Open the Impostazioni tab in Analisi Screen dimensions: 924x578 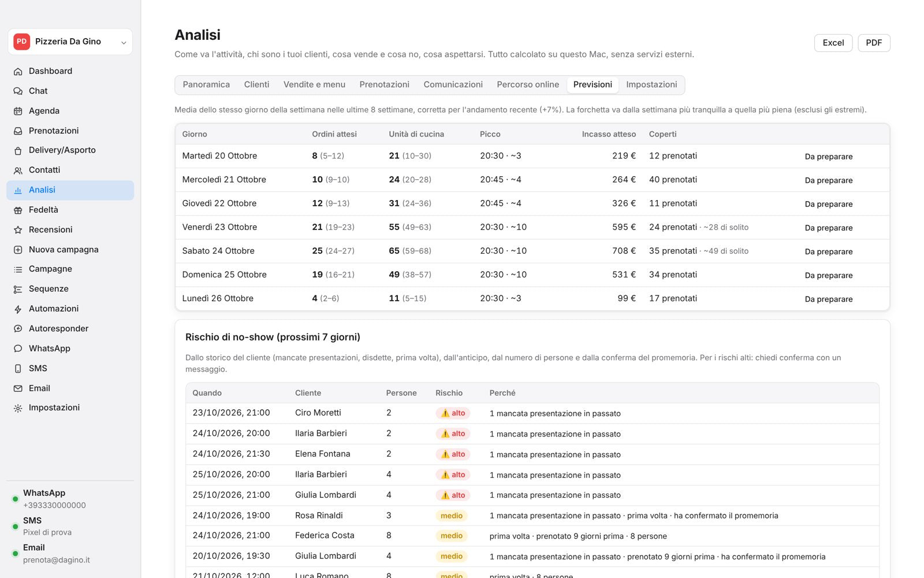tap(651, 84)
